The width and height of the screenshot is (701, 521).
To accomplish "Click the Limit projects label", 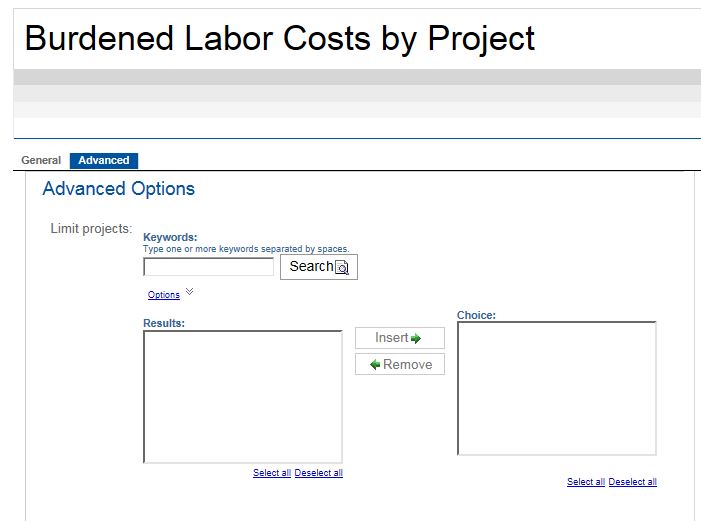I will [91, 229].
